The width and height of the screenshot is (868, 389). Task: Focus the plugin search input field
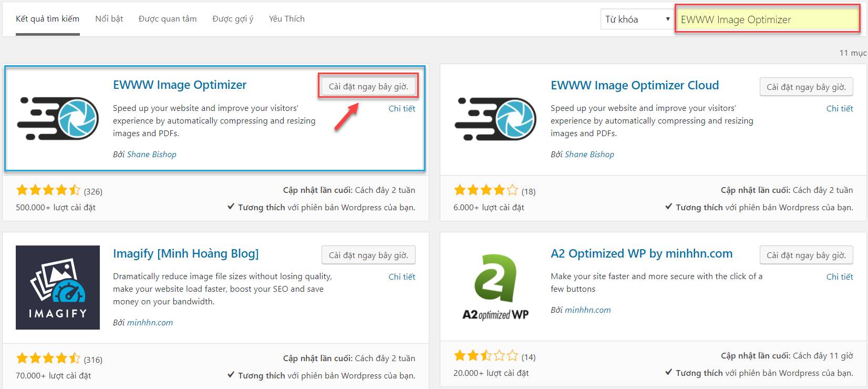coord(767,19)
